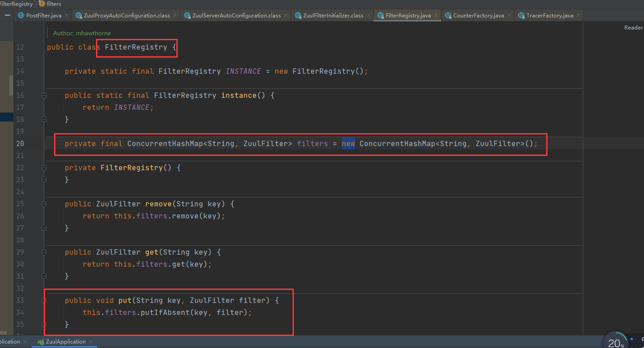644x348 pixels.
Task: Close the ZuulFilterInitializer.class tab
Action: point(368,15)
